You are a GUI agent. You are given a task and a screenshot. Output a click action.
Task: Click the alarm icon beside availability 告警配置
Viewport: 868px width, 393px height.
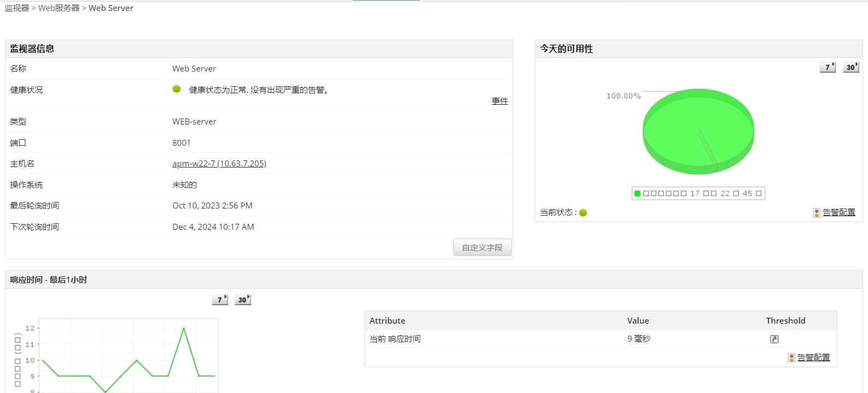[816, 212]
